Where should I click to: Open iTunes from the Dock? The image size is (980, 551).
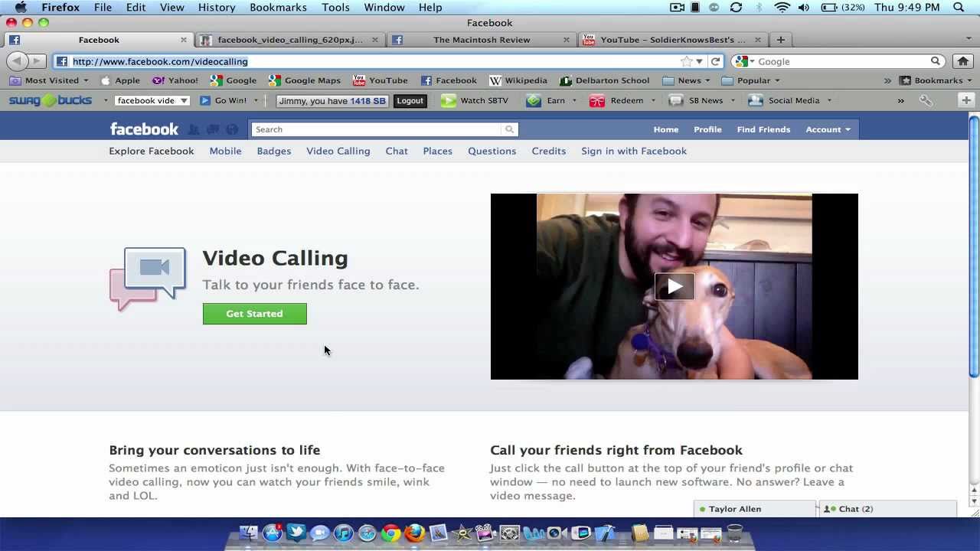coord(343,533)
